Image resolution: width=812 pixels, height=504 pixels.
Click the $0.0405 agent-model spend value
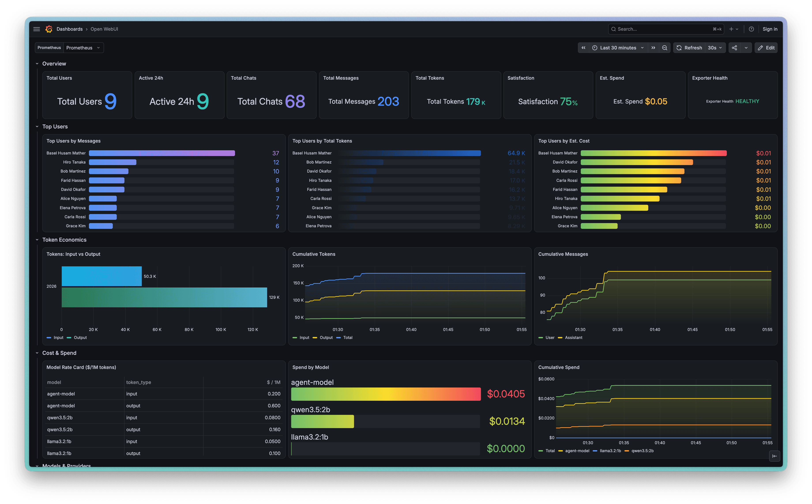click(506, 394)
